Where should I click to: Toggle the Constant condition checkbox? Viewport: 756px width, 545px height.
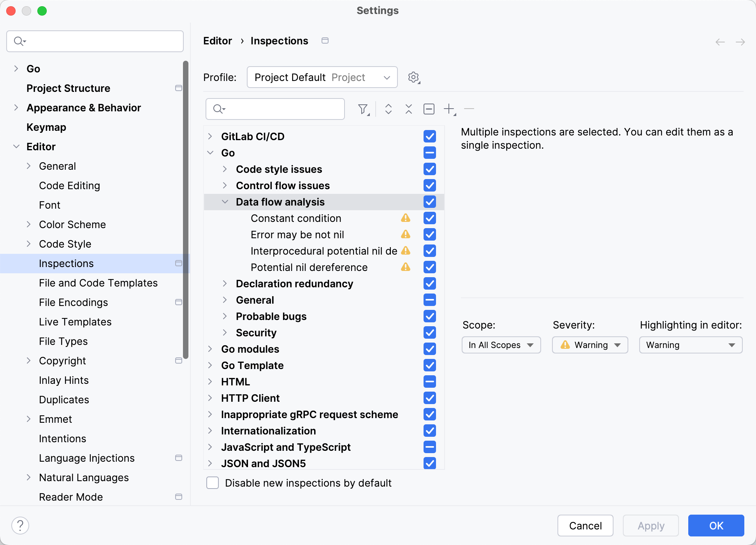pos(429,218)
